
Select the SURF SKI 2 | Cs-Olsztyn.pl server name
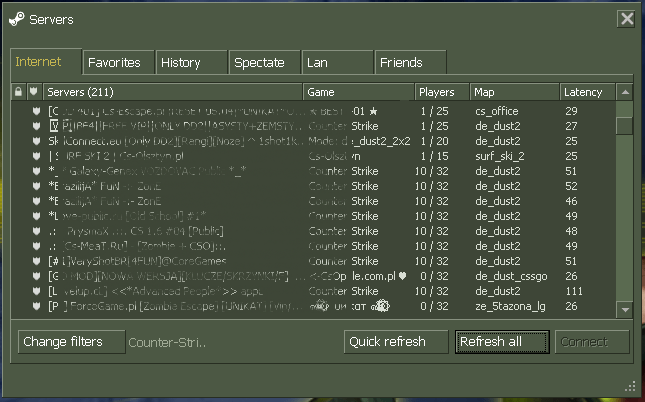(116, 156)
